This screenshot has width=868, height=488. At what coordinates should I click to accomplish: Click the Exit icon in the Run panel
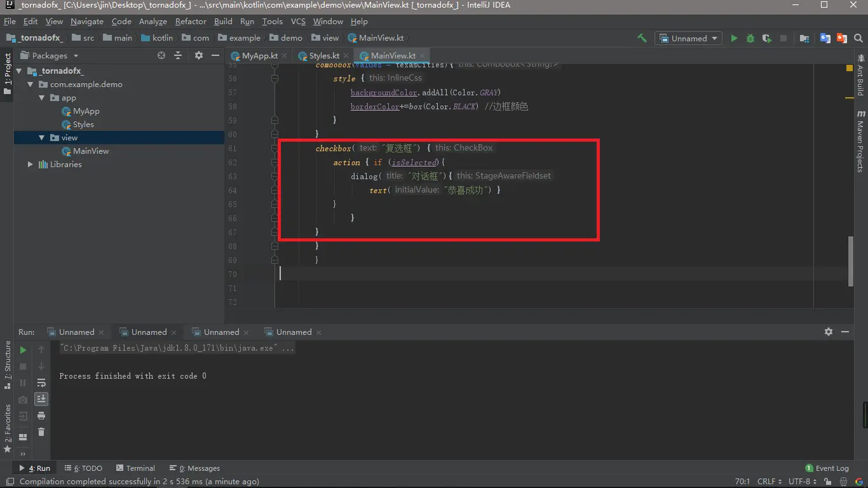pyautogui.click(x=23, y=416)
